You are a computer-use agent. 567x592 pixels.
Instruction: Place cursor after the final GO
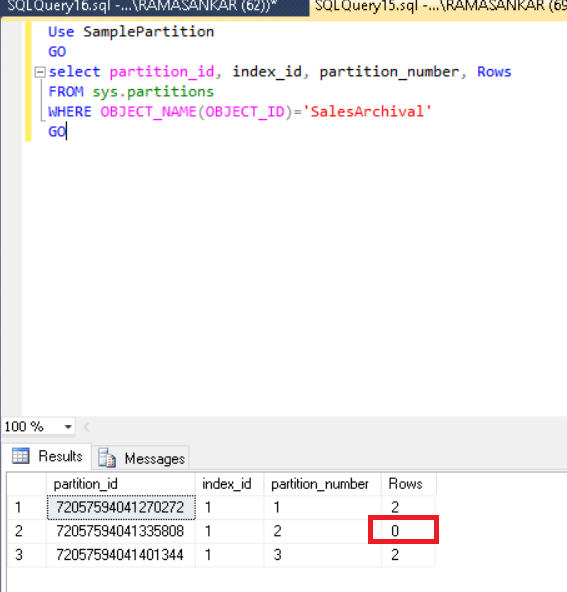66,132
